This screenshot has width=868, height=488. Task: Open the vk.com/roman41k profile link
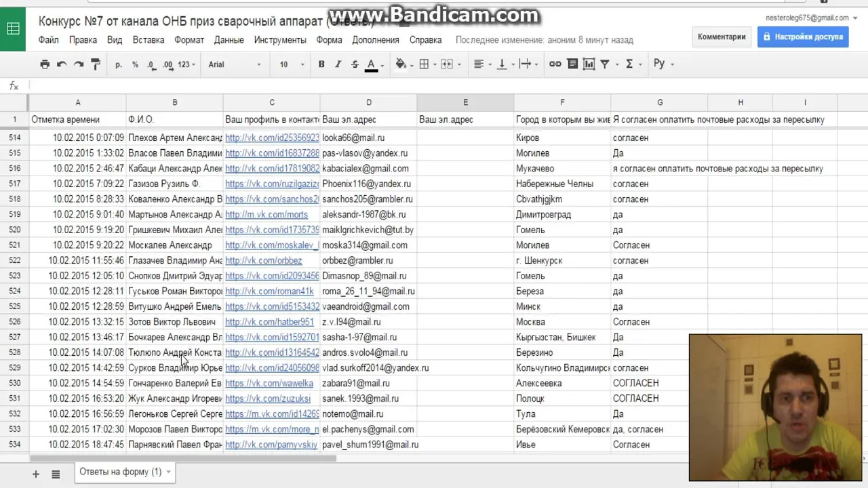point(269,291)
